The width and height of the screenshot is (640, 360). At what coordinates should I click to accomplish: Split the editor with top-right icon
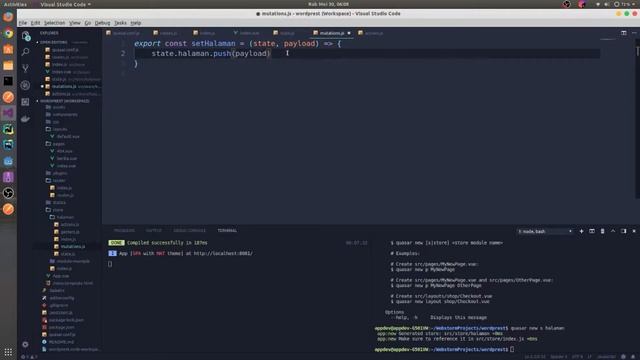pos(624,33)
